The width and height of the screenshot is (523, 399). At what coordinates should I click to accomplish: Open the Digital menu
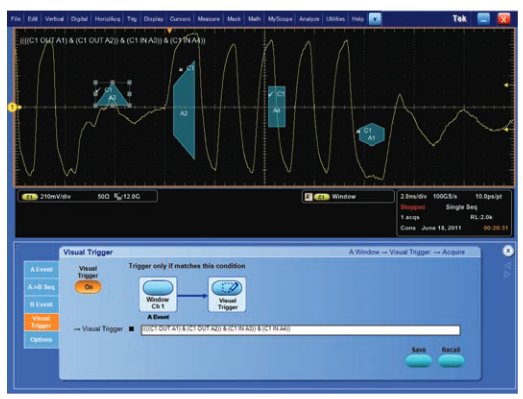point(79,19)
